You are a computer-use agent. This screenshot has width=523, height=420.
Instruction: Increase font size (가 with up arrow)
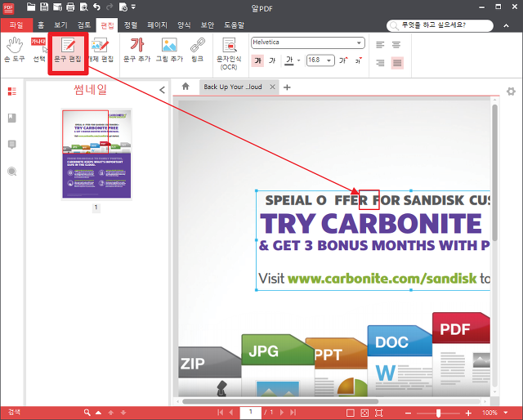(x=343, y=60)
